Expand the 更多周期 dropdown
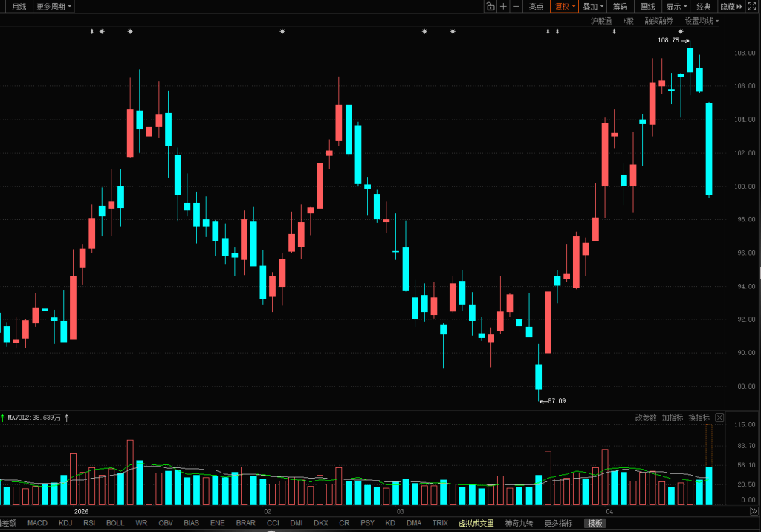 (54, 7)
